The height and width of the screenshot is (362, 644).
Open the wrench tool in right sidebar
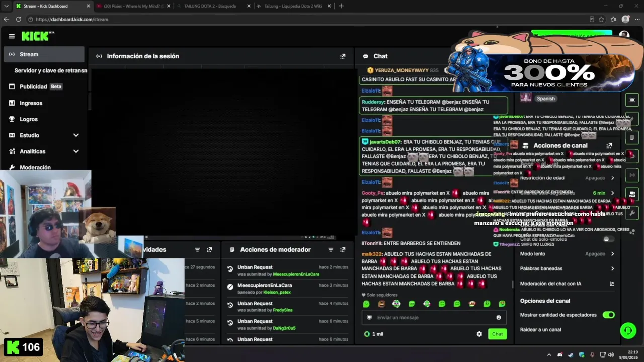click(632, 213)
